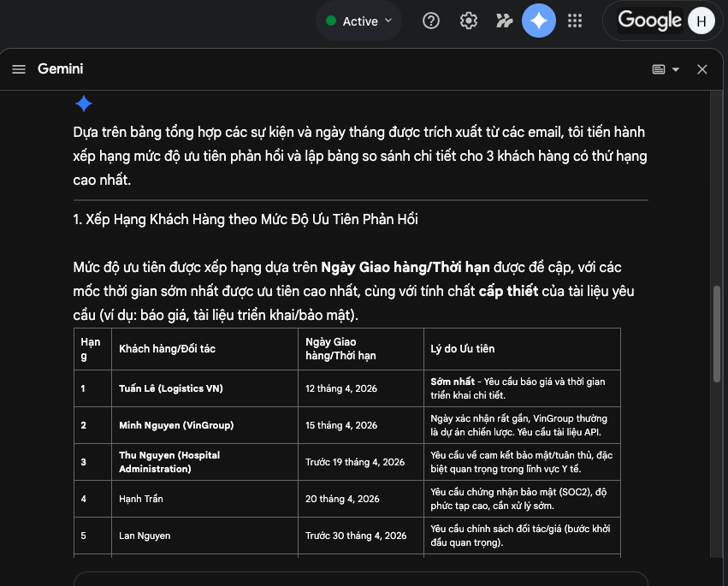
Task: Click the Minh Nguyen (VinGroup) table cell
Action: coord(176,425)
